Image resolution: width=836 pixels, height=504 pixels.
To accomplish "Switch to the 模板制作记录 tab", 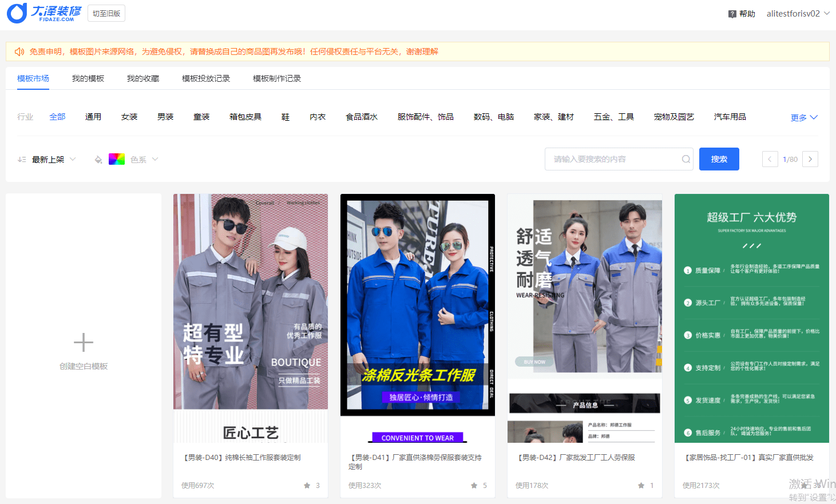I will [277, 78].
